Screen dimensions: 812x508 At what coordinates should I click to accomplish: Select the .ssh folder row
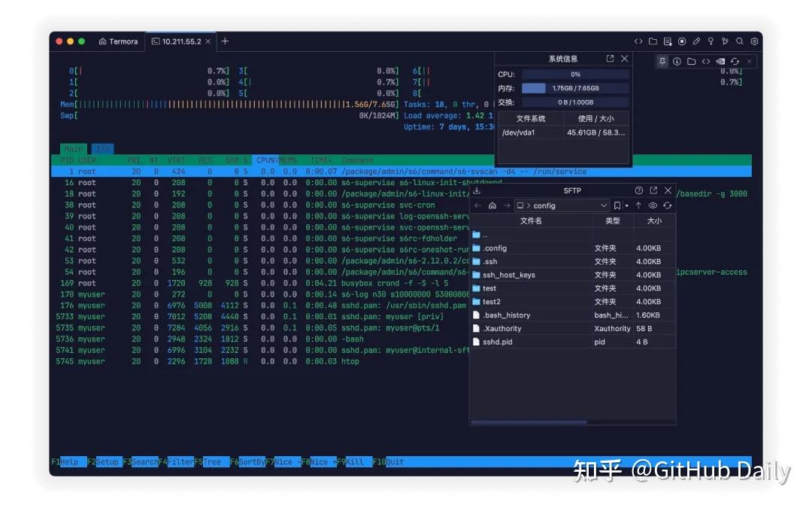click(x=573, y=262)
